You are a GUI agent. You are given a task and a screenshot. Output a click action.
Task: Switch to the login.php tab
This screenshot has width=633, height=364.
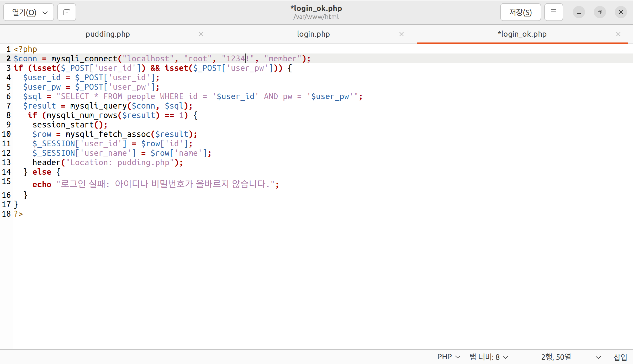pos(313,34)
